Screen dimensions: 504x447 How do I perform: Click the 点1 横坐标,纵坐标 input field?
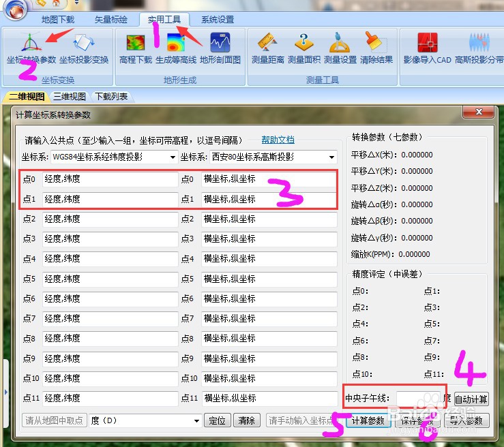269,200
